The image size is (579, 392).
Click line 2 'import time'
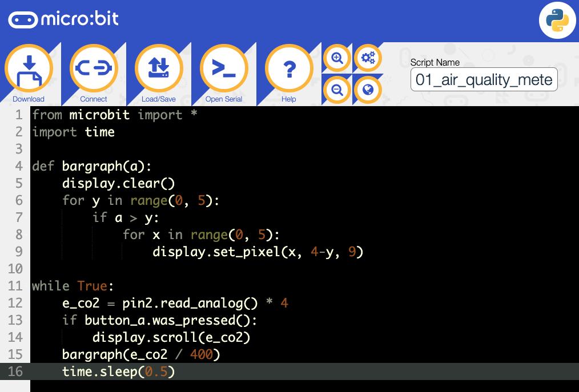[73, 132]
